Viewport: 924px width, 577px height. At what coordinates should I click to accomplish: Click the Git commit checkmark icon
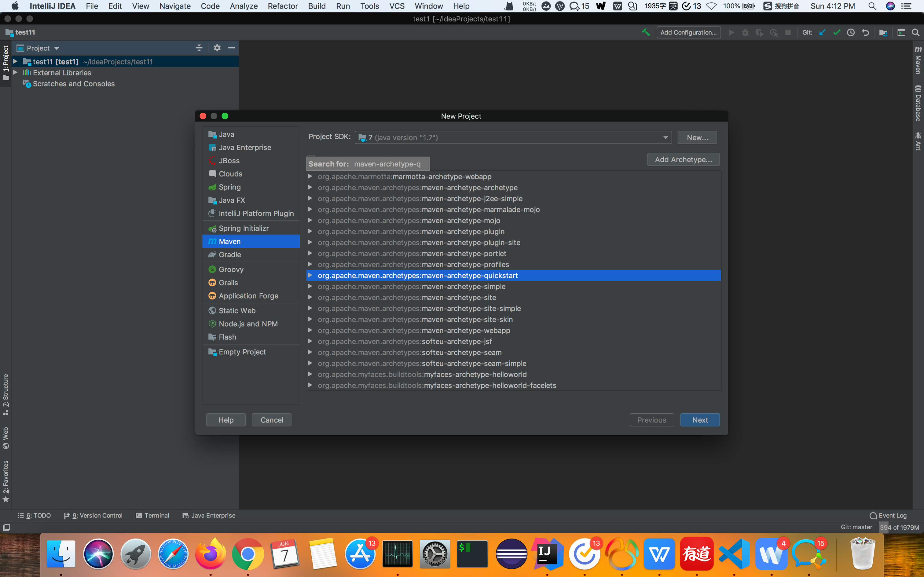[x=837, y=32]
